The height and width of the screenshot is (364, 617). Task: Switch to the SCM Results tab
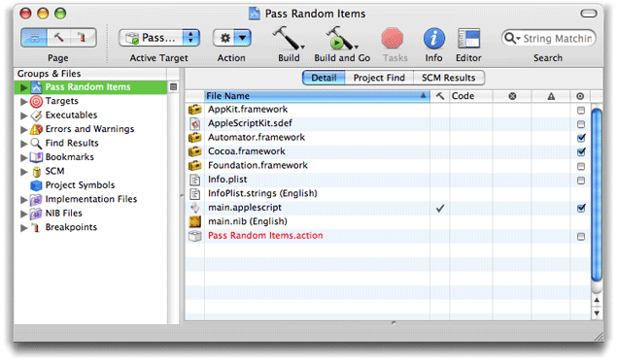click(x=449, y=78)
